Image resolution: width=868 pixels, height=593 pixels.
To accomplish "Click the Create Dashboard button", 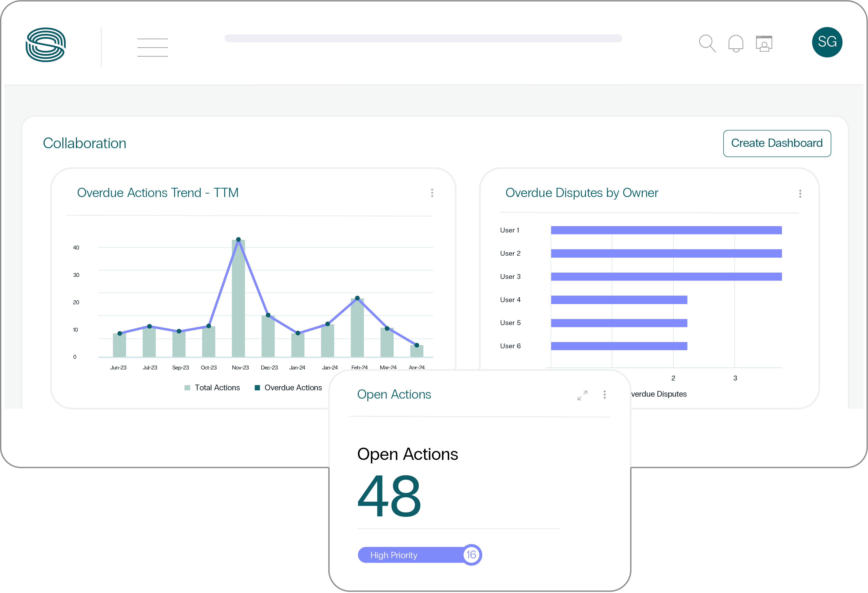I will click(777, 143).
